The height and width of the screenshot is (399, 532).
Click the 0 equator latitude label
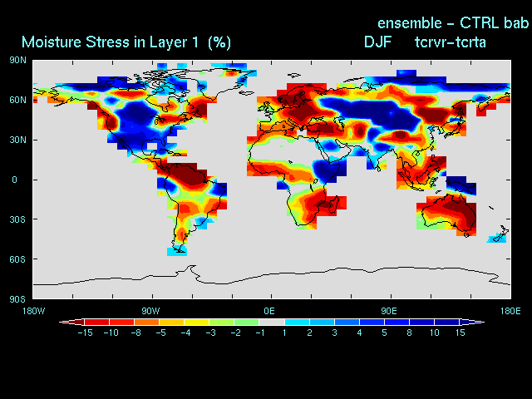tap(15, 180)
